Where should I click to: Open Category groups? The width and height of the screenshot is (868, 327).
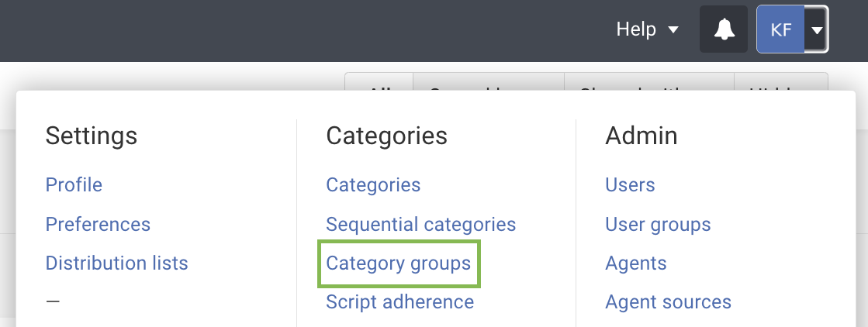pos(398,263)
